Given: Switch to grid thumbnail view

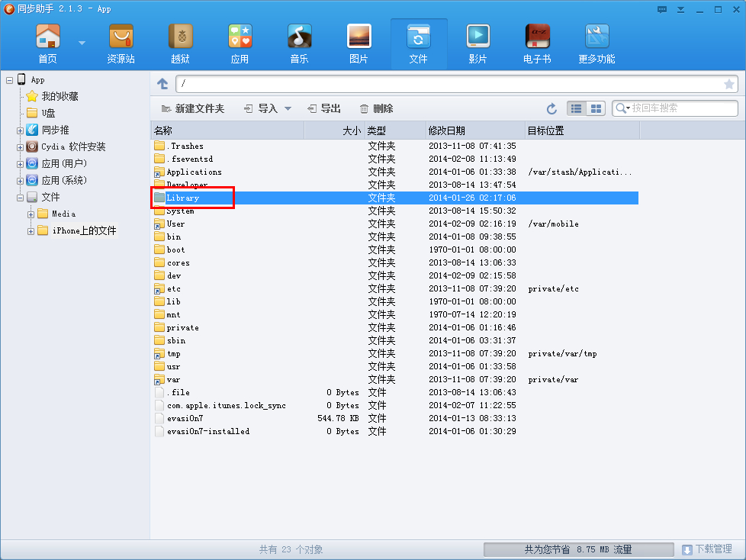Looking at the screenshot, I should [596, 108].
